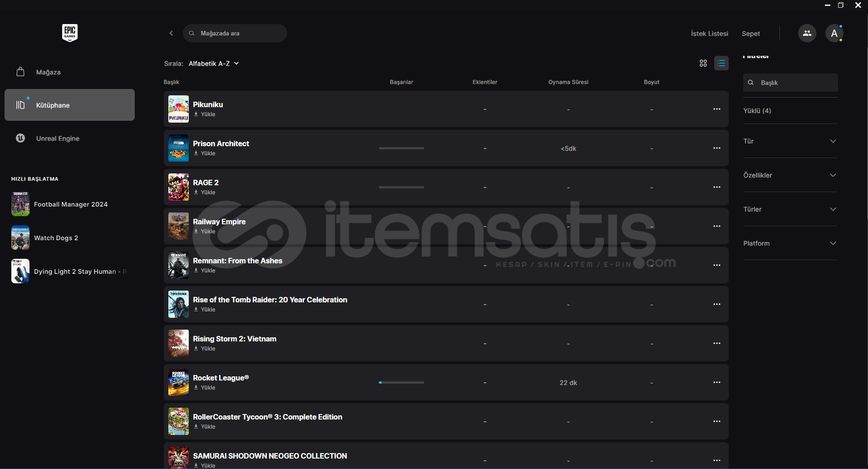Image resolution: width=868 pixels, height=469 pixels.
Task: Click the Railway Empire title
Action: click(x=219, y=222)
